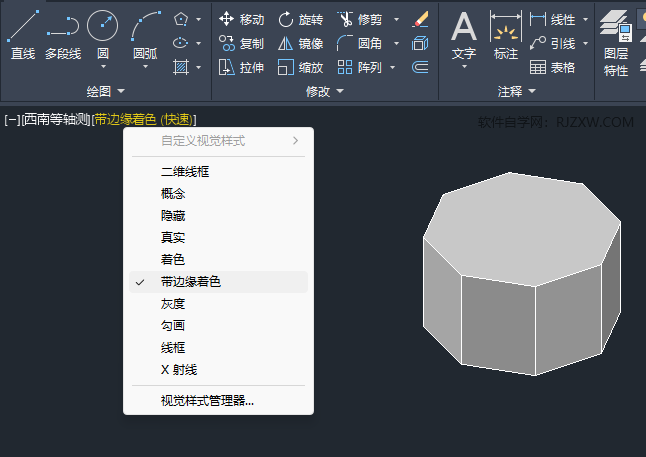The image size is (646, 457).
Task: Open 视觉样式管理器... dialog
Action: (x=207, y=401)
